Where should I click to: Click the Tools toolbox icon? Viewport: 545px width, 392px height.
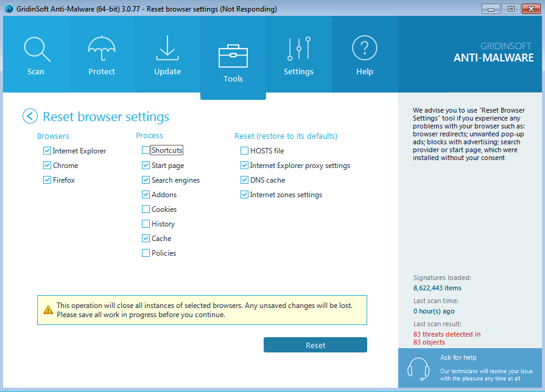tap(233, 56)
